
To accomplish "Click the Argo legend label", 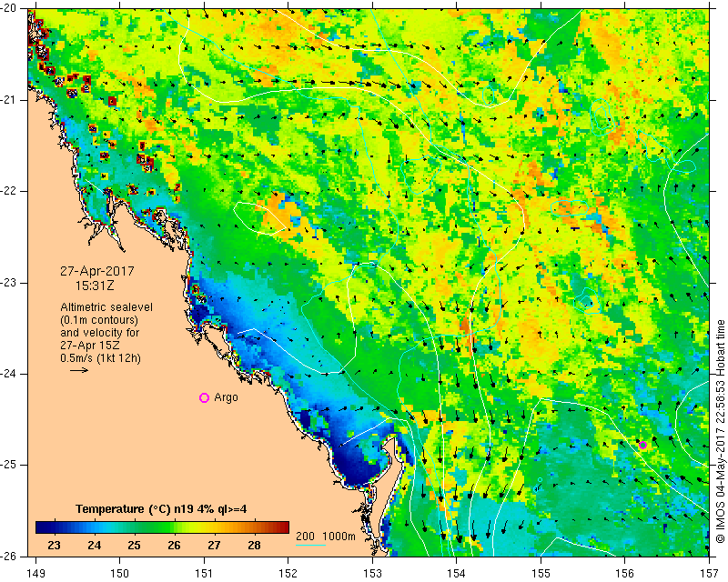I will coord(226,397).
